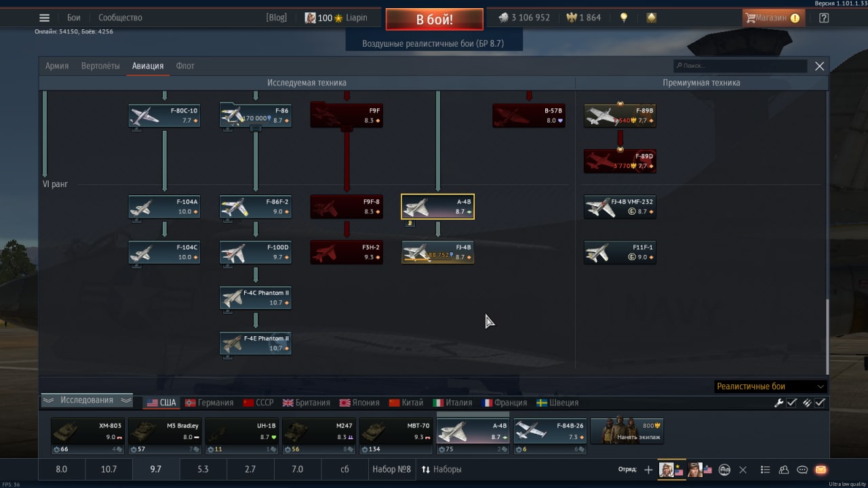Open the list icon in bottom bar

pos(766,470)
